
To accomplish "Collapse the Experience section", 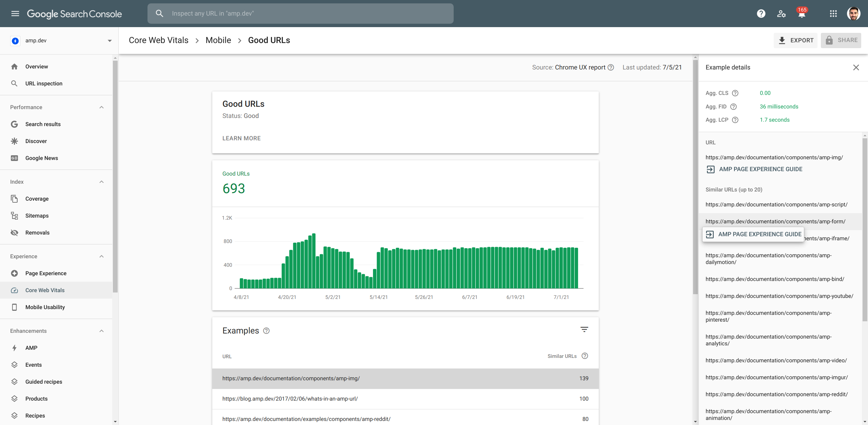I will pos(101,256).
